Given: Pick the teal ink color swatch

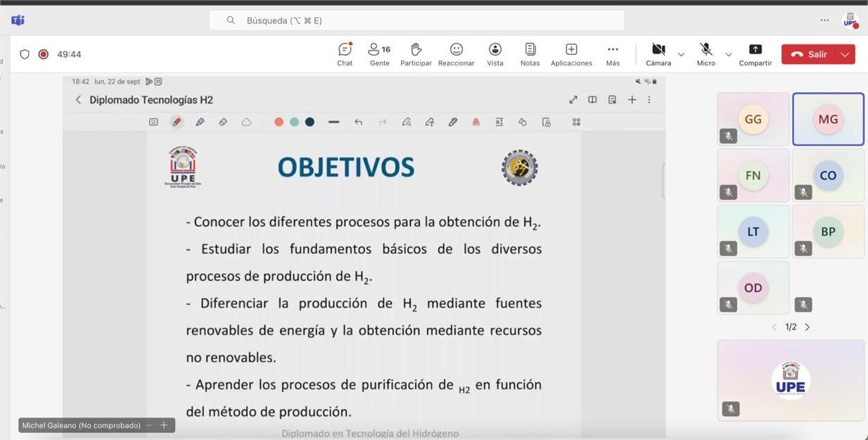Looking at the screenshot, I should (x=294, y=122).
